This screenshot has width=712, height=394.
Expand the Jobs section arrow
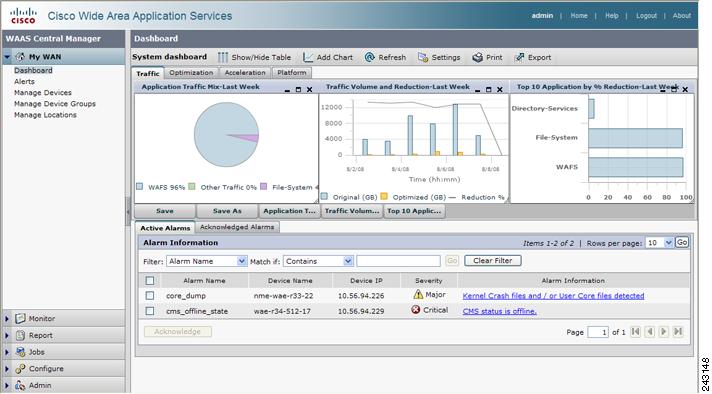tap(7, 352)
